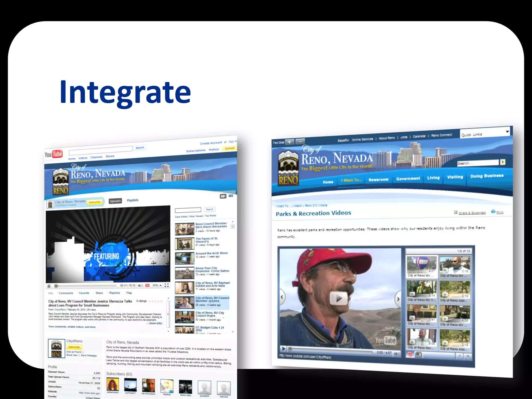
Task: Select the Uploads tab
Action: coord(115,201)
